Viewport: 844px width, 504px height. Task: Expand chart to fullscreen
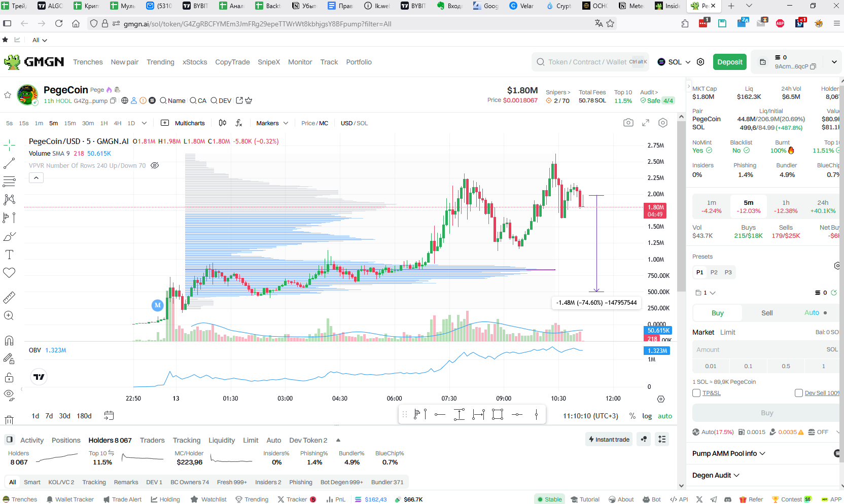(646, 123)
